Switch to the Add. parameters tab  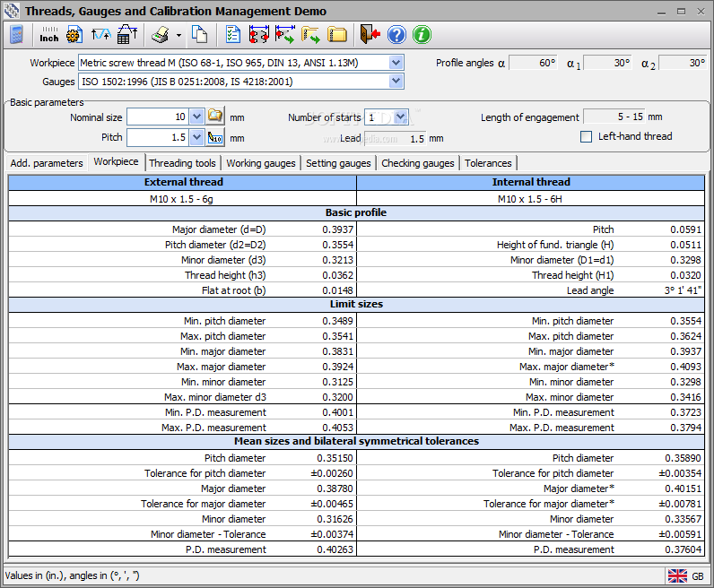47,163
